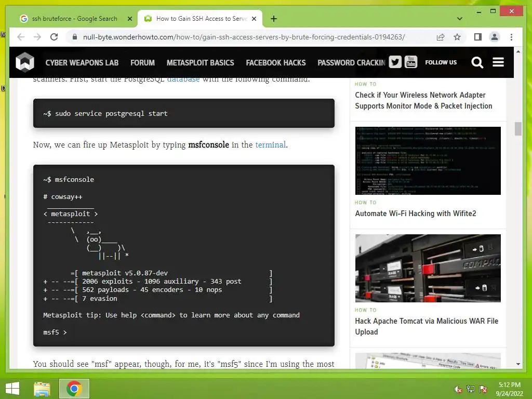Open Automate Wi-Fi Hacking with Wifite2 link

pyautogui.click(x=415, y=214)
